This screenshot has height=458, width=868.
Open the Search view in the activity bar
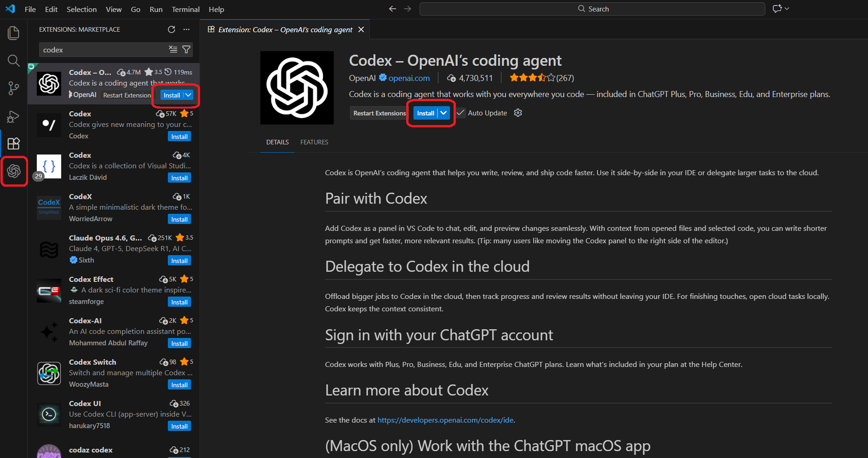pyautogui.click(x=14, y=60)
